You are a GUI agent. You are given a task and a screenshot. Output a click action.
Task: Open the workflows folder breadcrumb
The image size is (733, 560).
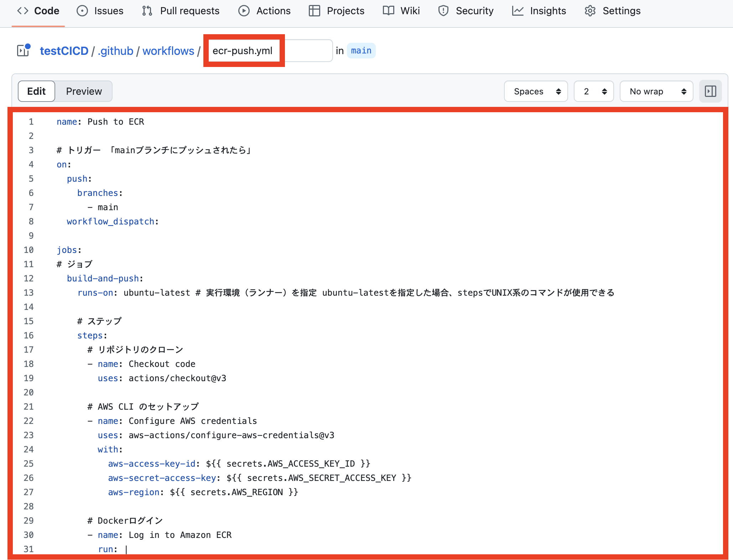click(x=168, y=51)
